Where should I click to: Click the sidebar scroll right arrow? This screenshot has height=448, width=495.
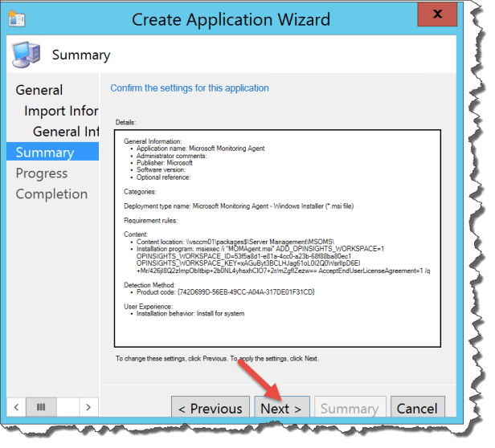(88, 407)
